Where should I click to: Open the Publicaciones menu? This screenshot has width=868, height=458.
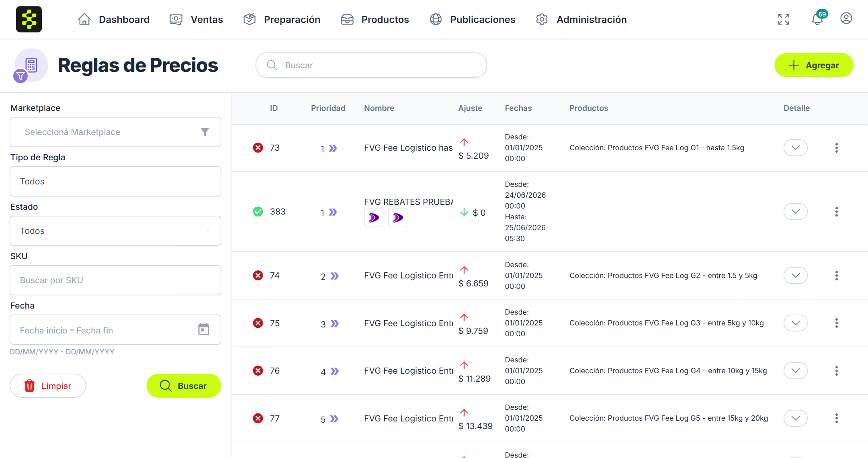click(x=472, y=19)
